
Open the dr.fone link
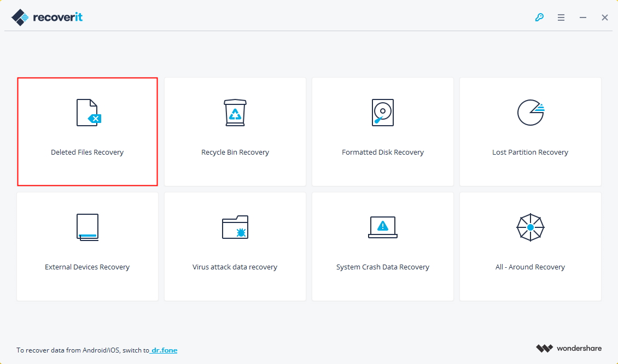point(164,350)
